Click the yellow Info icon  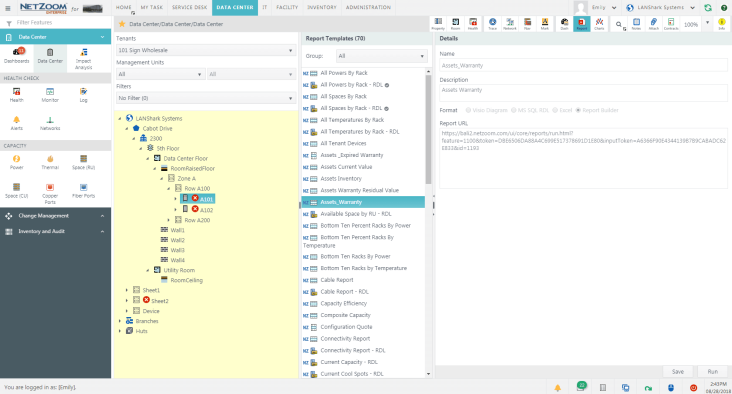point(722,24)
